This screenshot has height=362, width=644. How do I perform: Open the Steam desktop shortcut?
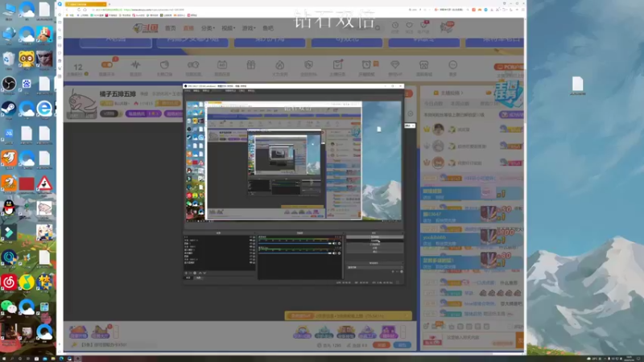pyautogui.click(x=9, y=109)
